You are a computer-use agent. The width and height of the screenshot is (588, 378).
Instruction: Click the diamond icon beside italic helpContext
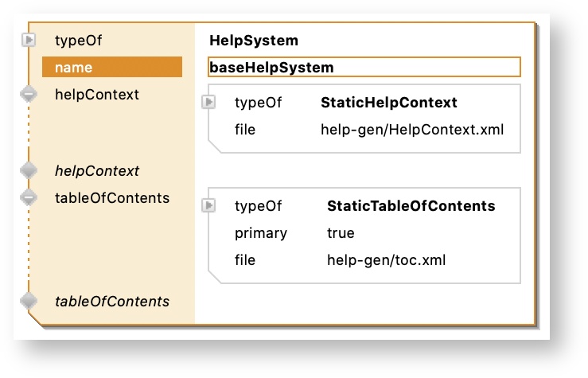point(29,170)
